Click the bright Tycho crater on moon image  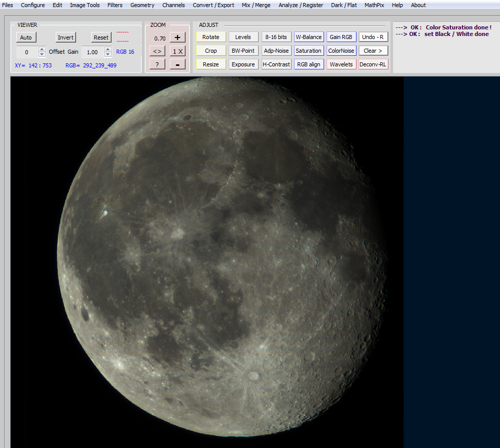253,376
